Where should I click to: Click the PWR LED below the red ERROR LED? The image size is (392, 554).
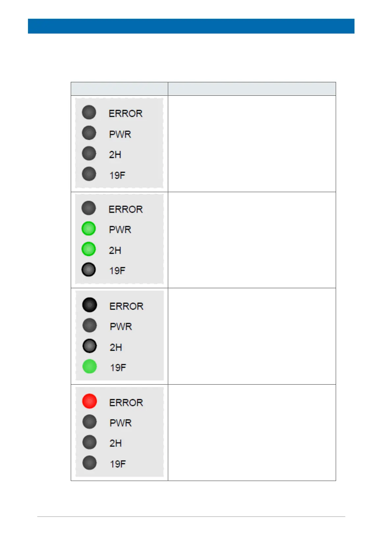(90, 422)
